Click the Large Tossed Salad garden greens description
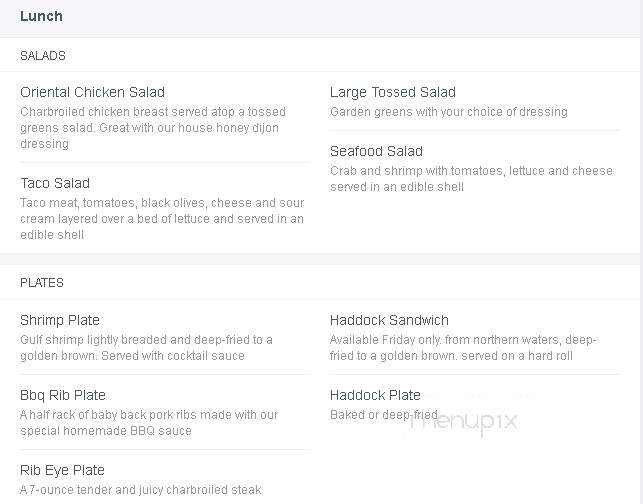Viewport: 643px width, 504px height. click(449, 112)
